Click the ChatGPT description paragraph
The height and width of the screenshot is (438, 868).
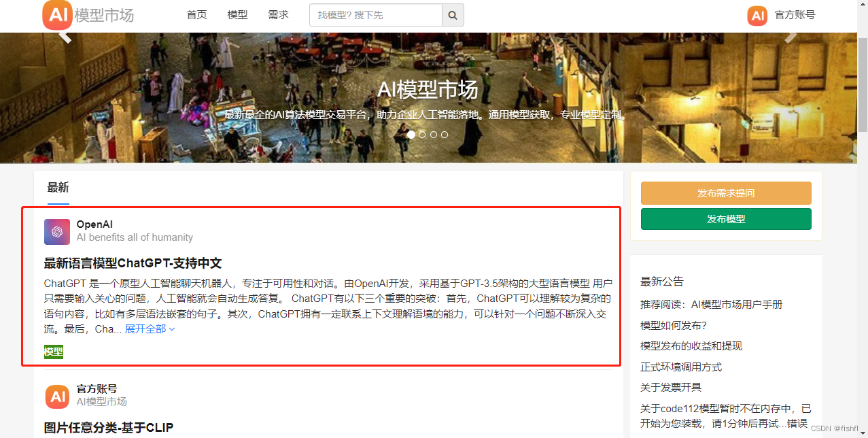coord(328,306)
